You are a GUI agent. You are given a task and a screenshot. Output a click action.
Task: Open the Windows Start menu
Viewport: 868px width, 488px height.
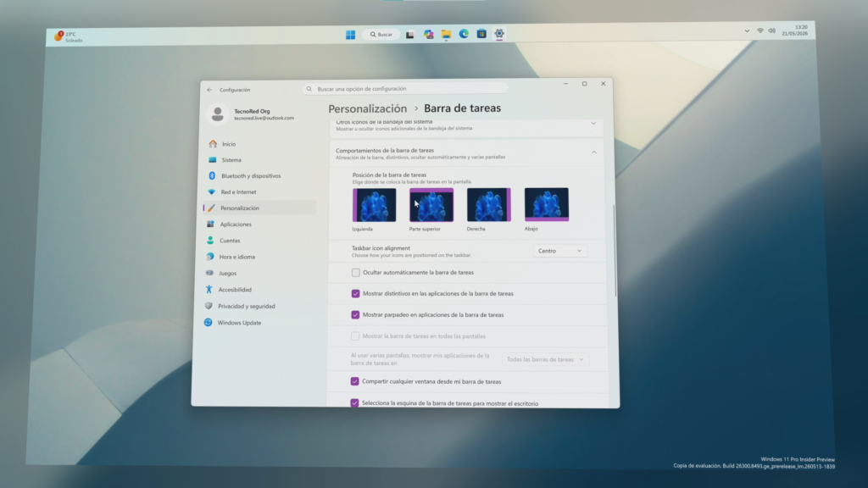[350, 34]
